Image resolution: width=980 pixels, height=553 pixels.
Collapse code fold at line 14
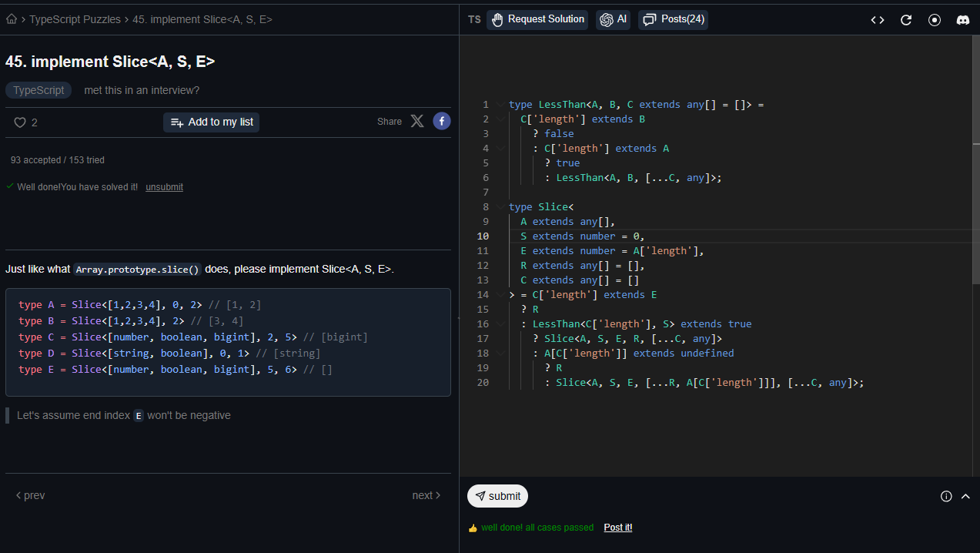click(x=500, y=294)
